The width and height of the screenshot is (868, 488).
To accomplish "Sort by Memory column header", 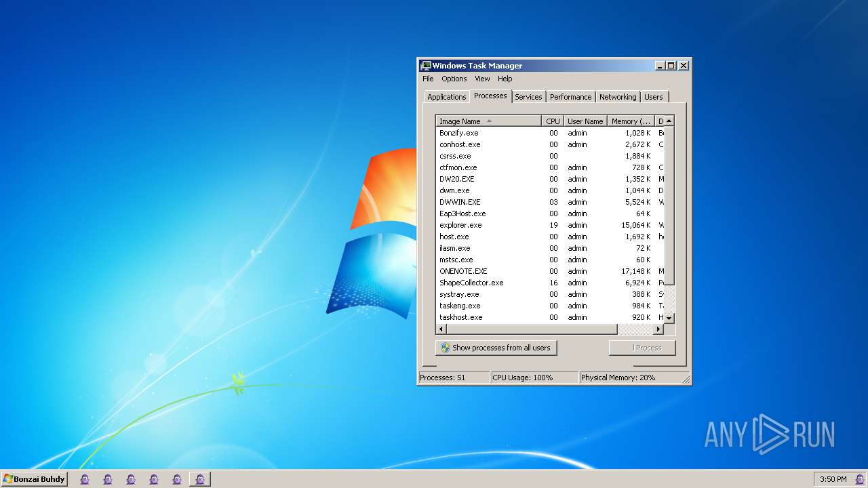I will pos(631,121).
